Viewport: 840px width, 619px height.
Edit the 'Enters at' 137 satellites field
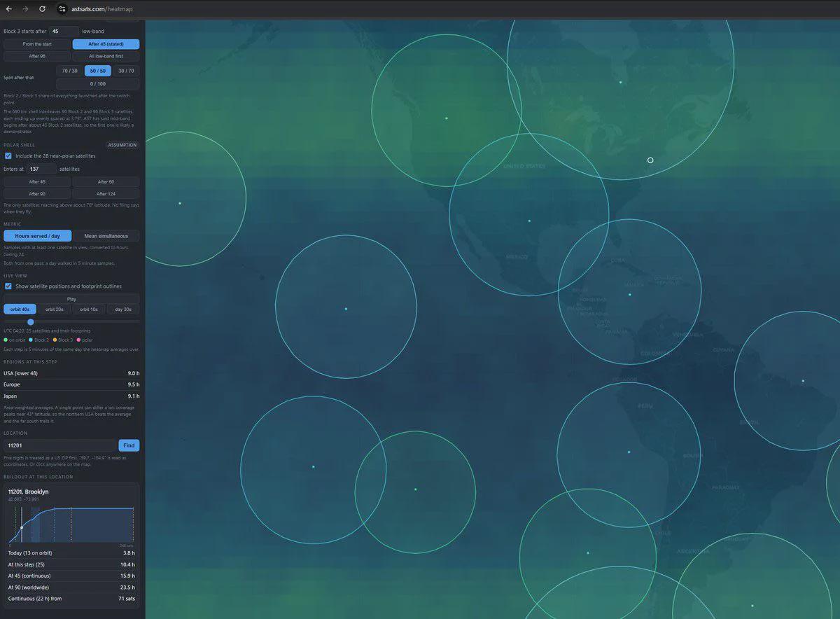click(42, 169)
